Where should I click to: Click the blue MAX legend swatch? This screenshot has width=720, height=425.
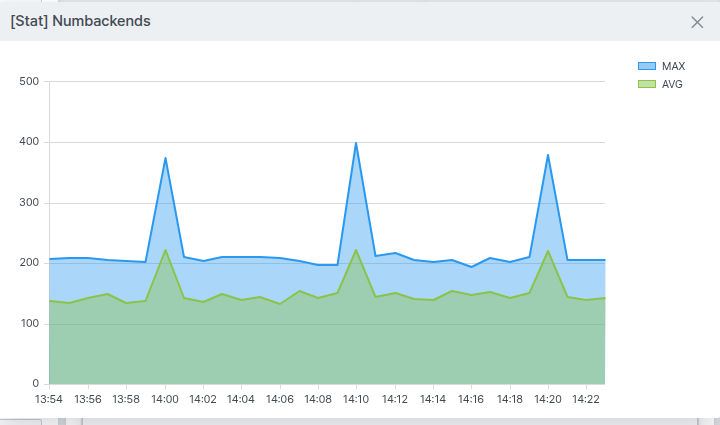pos(647,66)
